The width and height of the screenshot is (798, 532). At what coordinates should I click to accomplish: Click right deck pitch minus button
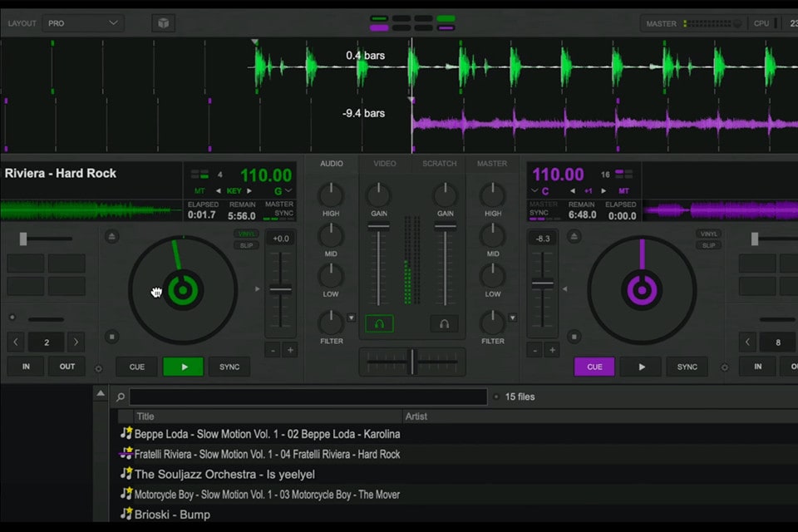(534, 350)
